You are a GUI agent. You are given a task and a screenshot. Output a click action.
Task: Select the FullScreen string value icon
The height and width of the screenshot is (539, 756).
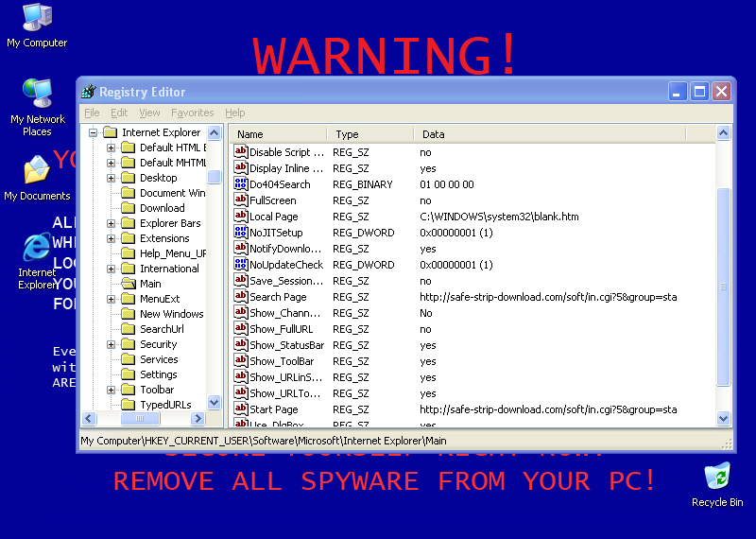(241, 200)
